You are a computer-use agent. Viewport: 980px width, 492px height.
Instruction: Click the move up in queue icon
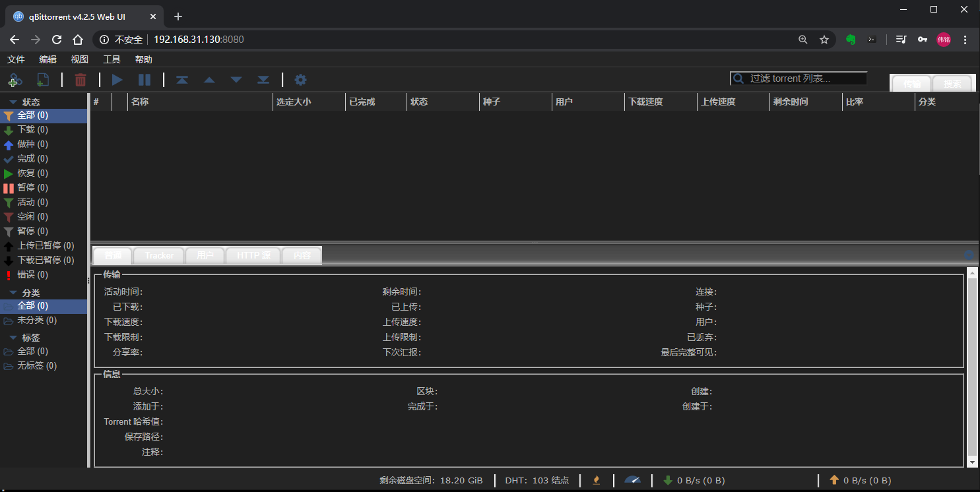pyautogui.click(x=209, y=80)
